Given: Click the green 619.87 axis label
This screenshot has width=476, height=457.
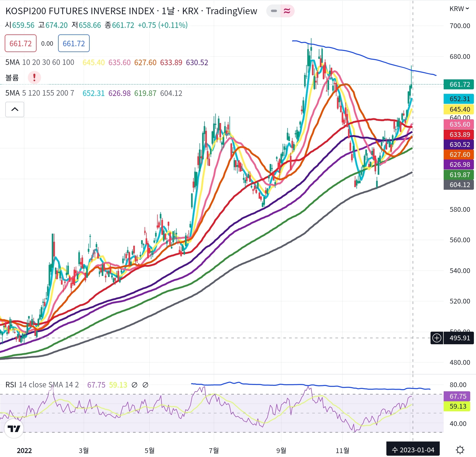Looking at the screenshot, I should (x=459, y=175).
